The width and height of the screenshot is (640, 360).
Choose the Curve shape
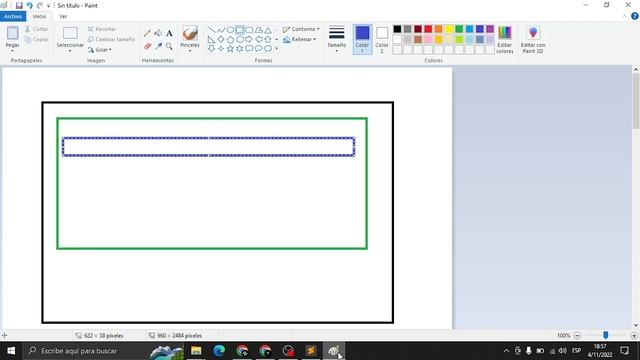[x=221, y=30]
